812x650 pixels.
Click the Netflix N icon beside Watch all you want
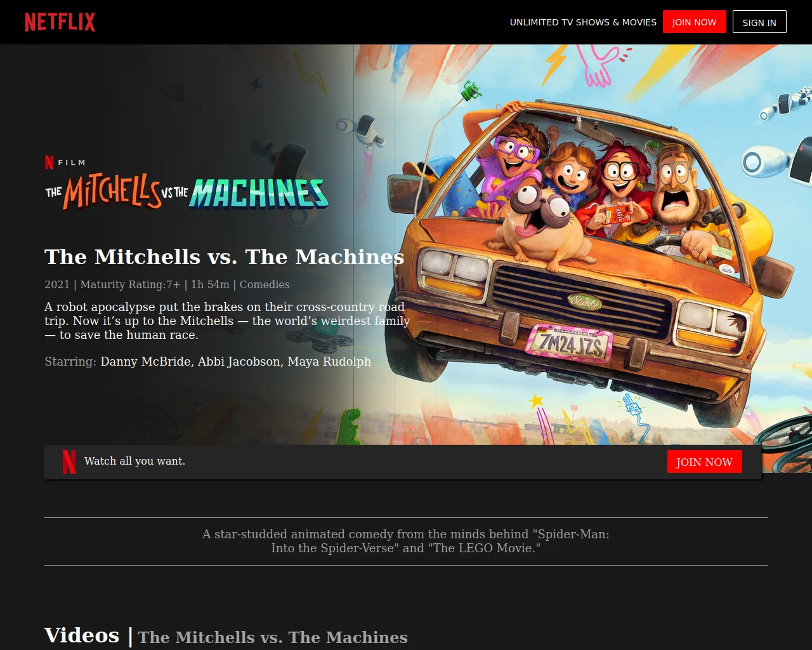[x=69, y=461]
